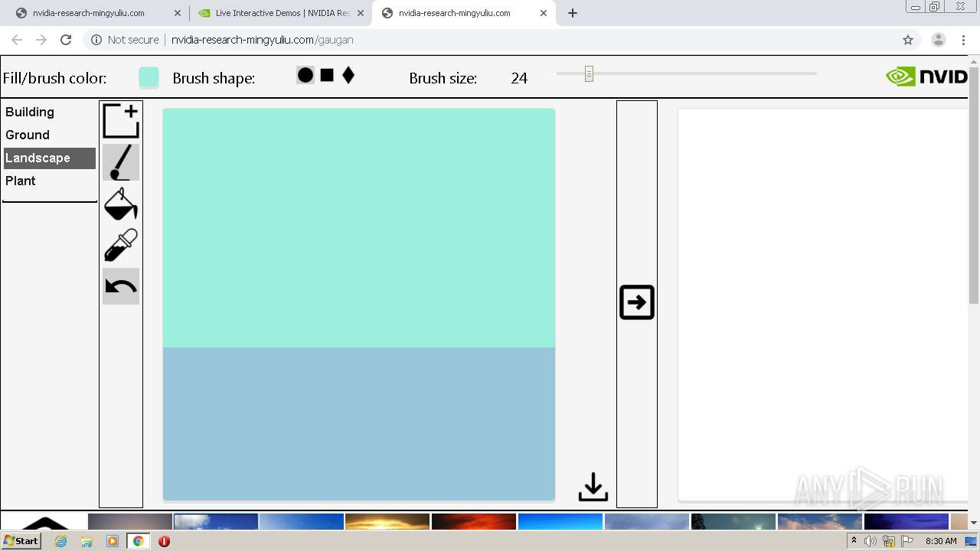
Task: Choose the square brush shape
Action: (327, 75)
